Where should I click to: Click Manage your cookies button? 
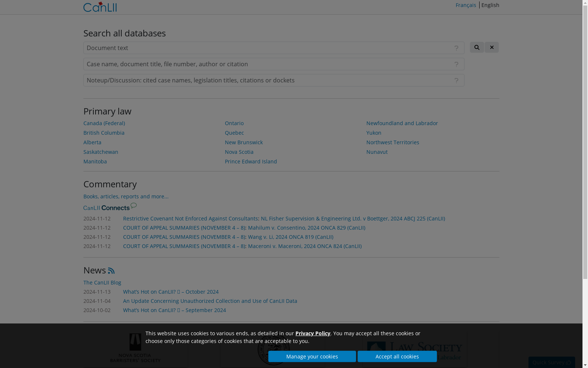(x=312, y=356)
